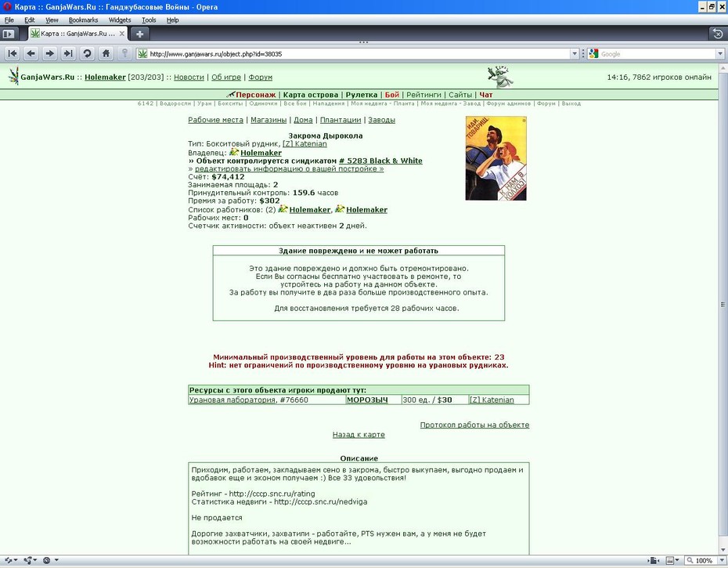Click редактировать информацию о вашей постройке
This screenshot has height=568, width=728.
tap(290, 168)
